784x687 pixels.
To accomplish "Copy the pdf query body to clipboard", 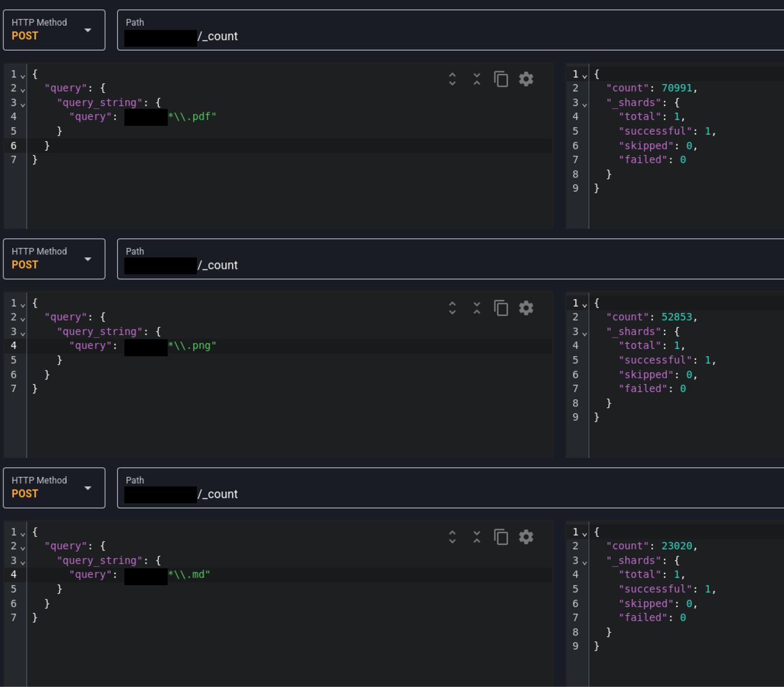I will 501,79.
